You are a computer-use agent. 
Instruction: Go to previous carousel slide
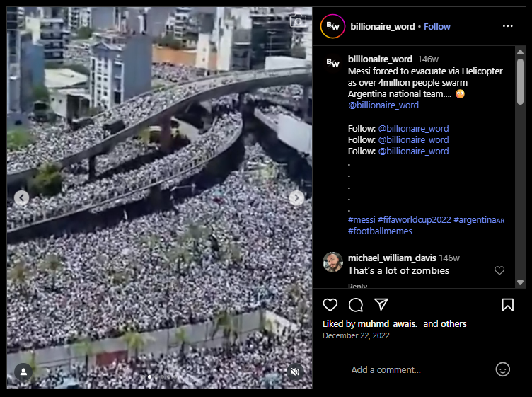point(21,197)
